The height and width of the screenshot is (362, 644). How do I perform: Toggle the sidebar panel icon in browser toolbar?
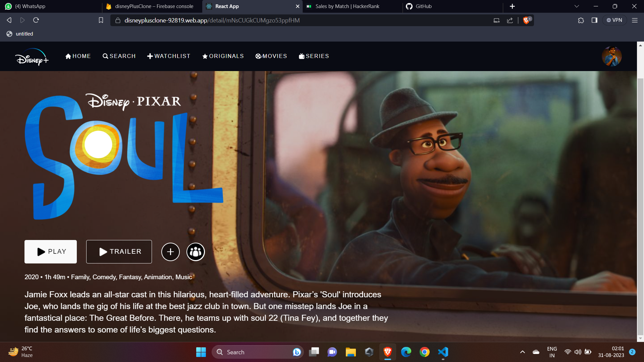594,20
